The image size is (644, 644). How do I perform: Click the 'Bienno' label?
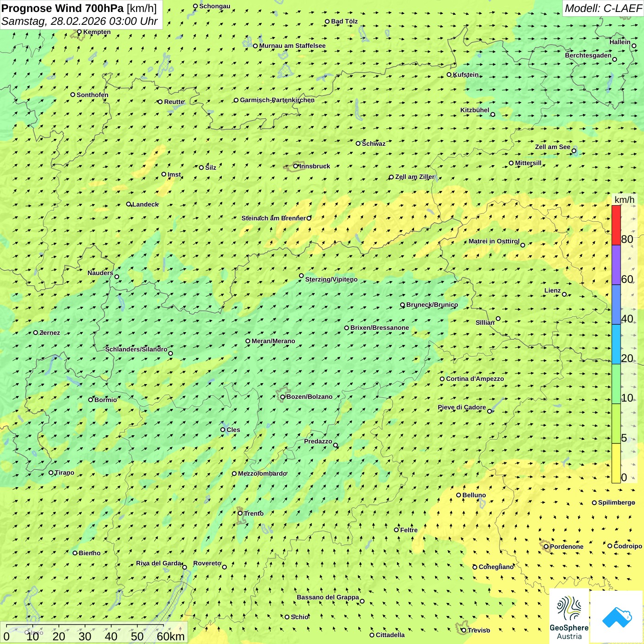point(90,553)
